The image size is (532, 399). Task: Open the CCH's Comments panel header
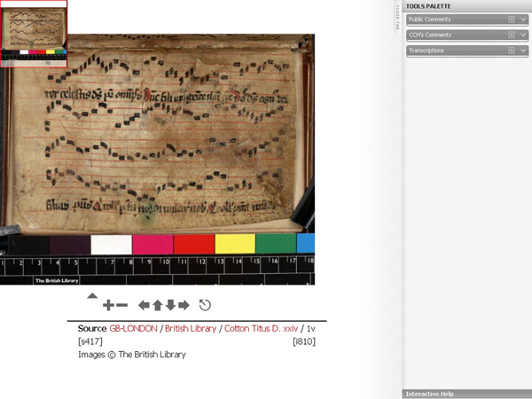point(467,35)
